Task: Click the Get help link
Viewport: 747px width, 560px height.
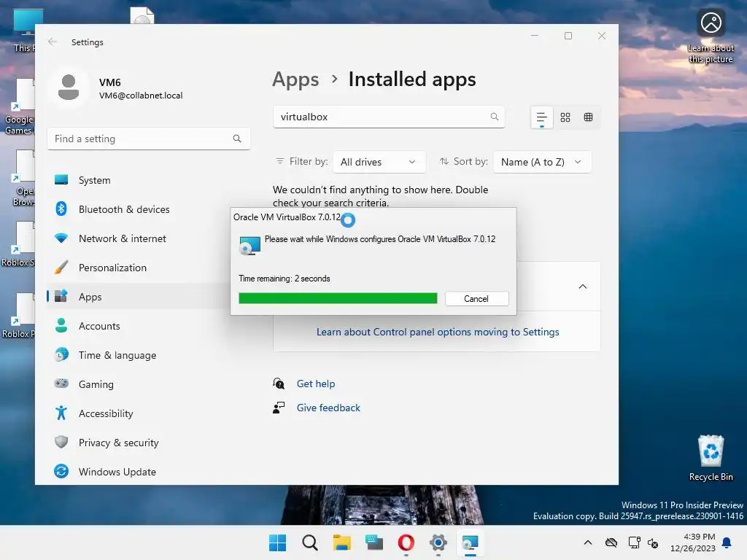Action: coord(315,384)
